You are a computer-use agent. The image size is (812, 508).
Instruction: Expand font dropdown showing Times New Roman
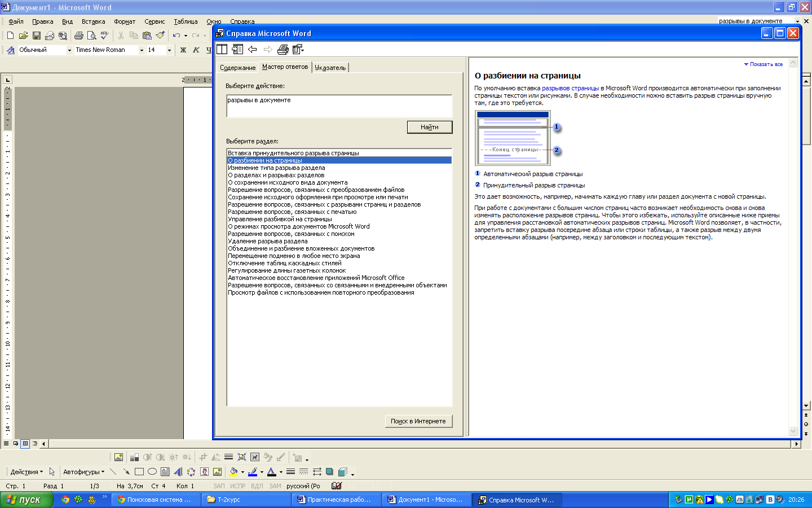(142, 50)
